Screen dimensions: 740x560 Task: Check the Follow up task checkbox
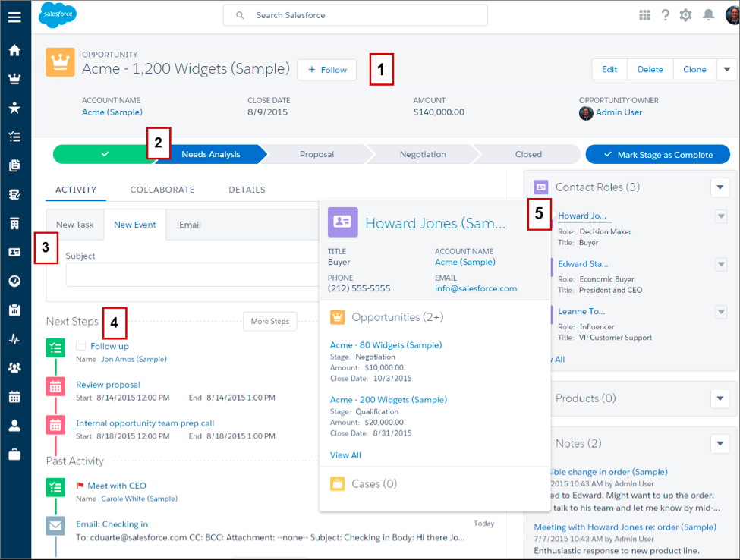(x=81, y=346)
